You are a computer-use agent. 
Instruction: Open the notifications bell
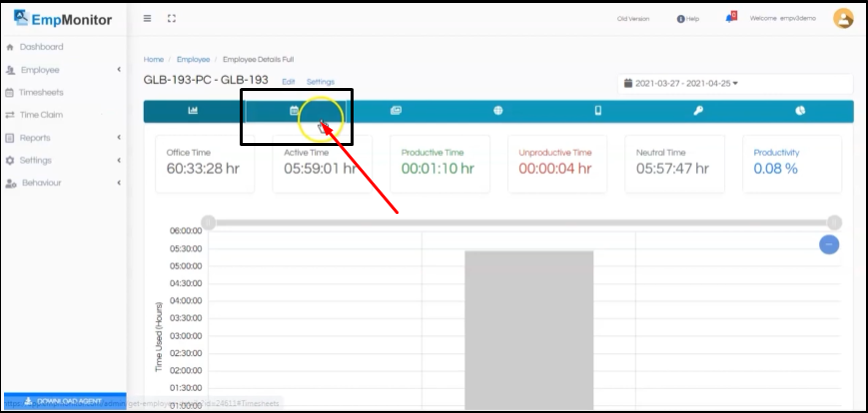pos(731,17)
